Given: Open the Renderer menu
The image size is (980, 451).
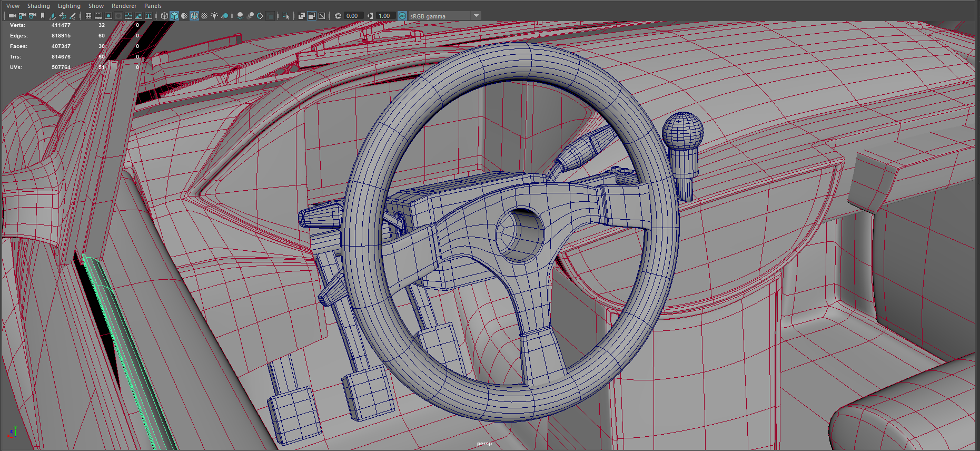Looking at the screenshot, I should click(124, 6).
